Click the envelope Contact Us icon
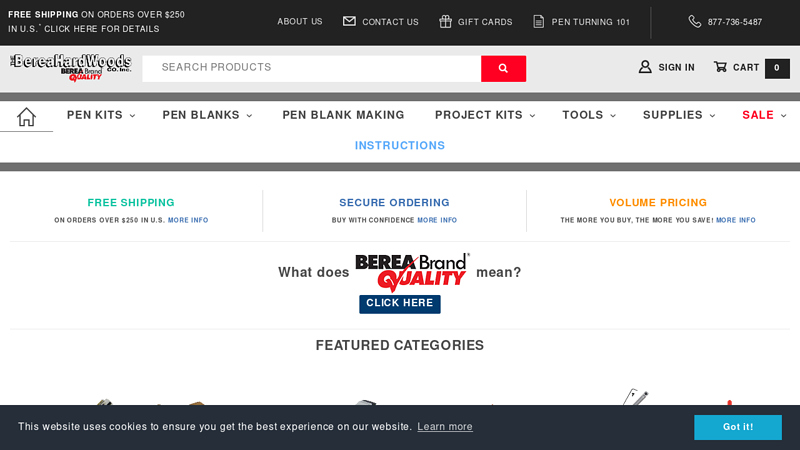The image size is (800, 450). (x=349, y=21)
